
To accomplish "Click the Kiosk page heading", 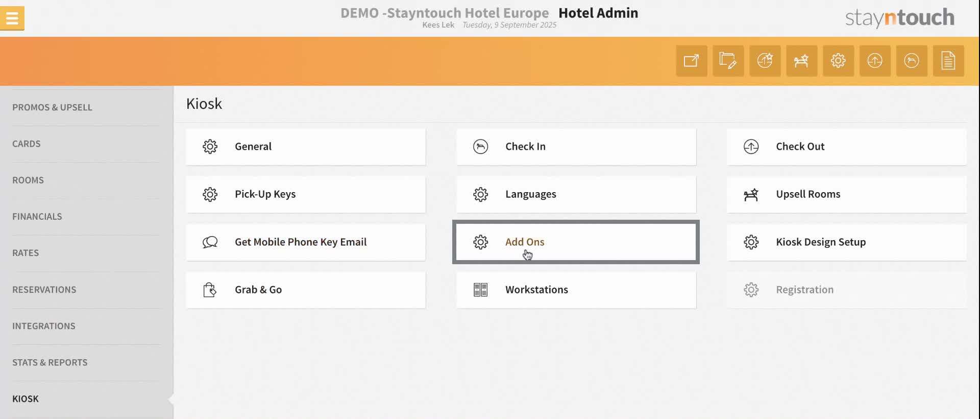I will click(204, 104).
